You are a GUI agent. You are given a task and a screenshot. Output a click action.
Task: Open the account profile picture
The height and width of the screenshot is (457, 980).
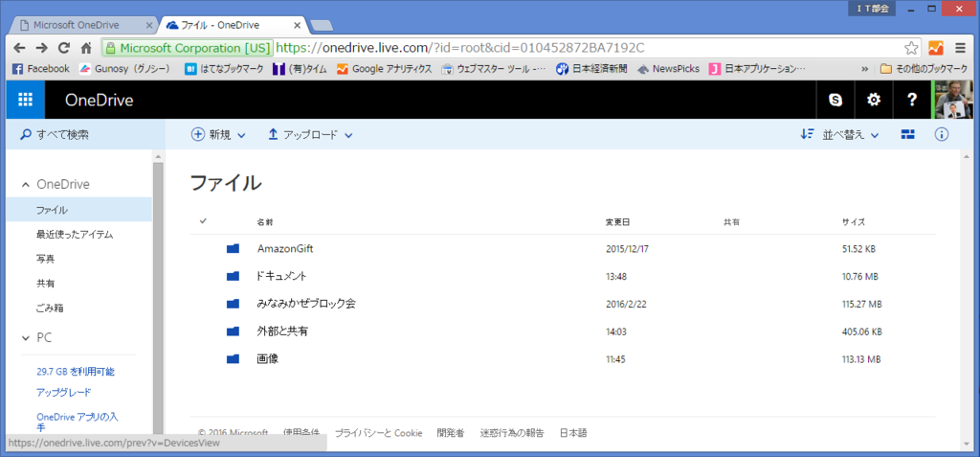tap(953, 101)
